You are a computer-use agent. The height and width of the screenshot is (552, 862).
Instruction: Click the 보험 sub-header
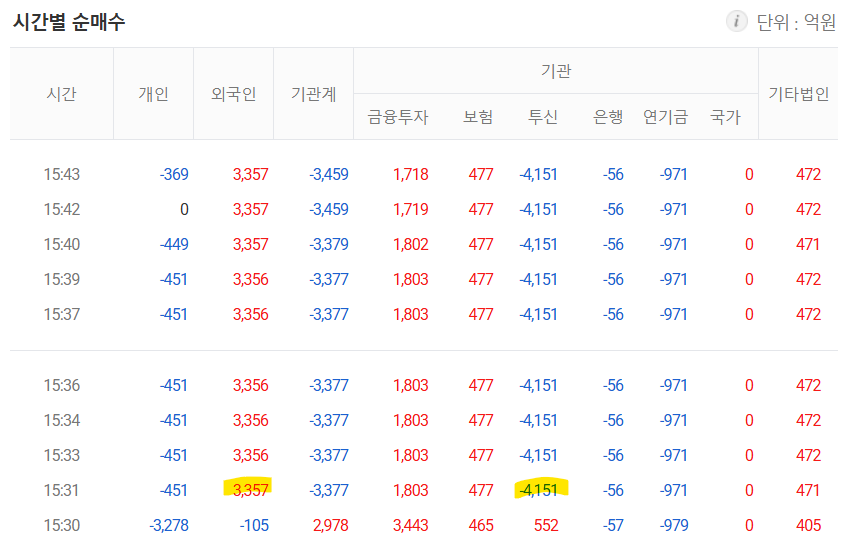478,117
